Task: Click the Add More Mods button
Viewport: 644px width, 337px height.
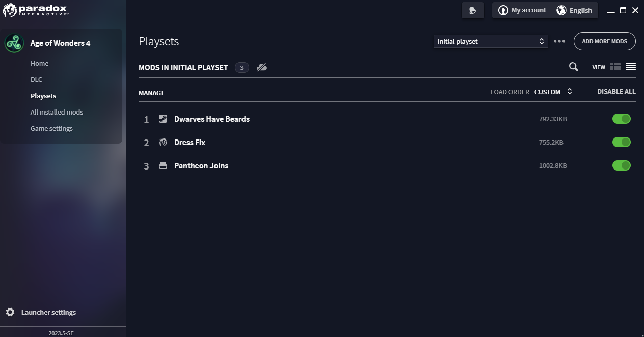Action: point(604,41)
